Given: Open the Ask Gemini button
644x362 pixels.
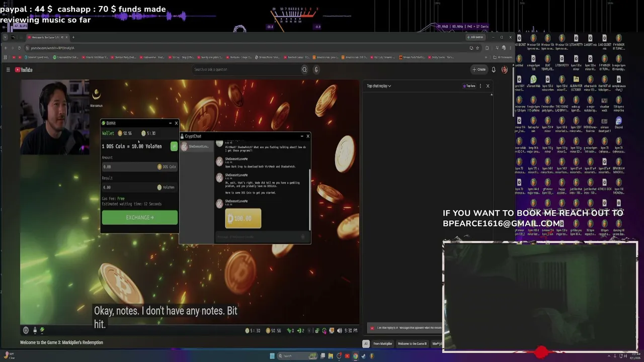Looking at the screenshot, I should click(475, 37).
